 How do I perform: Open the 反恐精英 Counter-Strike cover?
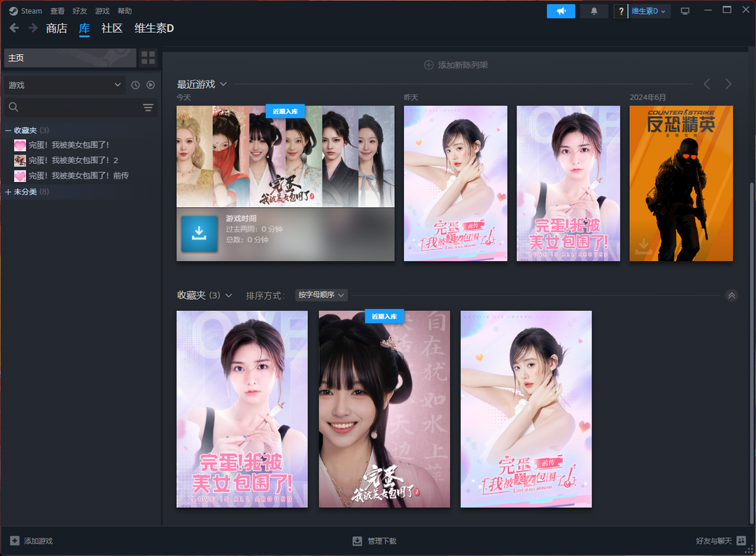(681, 183)
